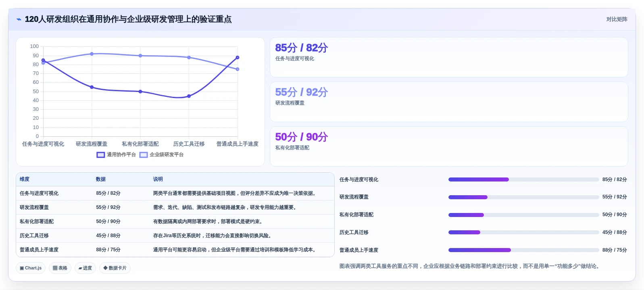Click chart axis label 普通成员上手速度
Viewport: 644px width, 290px height.
(x=238, y=144)
